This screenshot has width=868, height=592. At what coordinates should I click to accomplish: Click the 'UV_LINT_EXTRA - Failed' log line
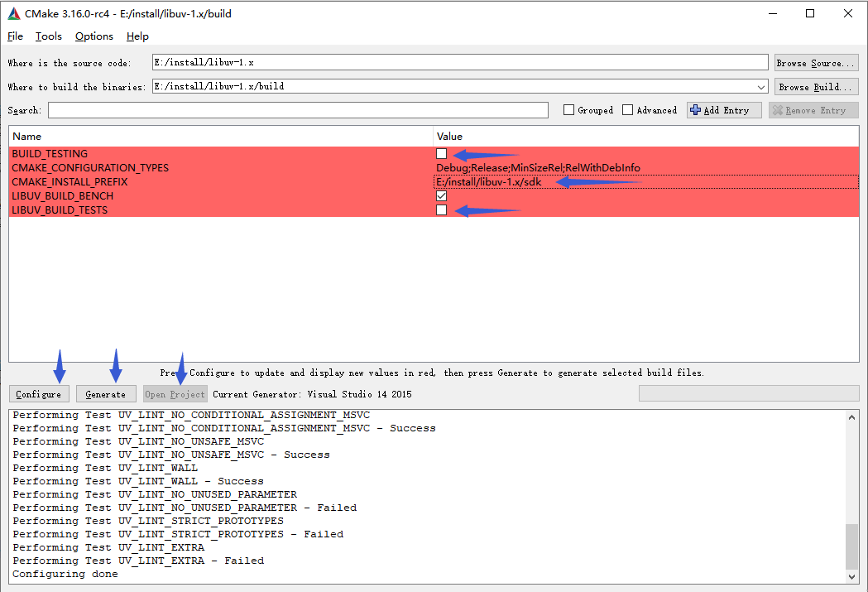(x=138, y=561)
